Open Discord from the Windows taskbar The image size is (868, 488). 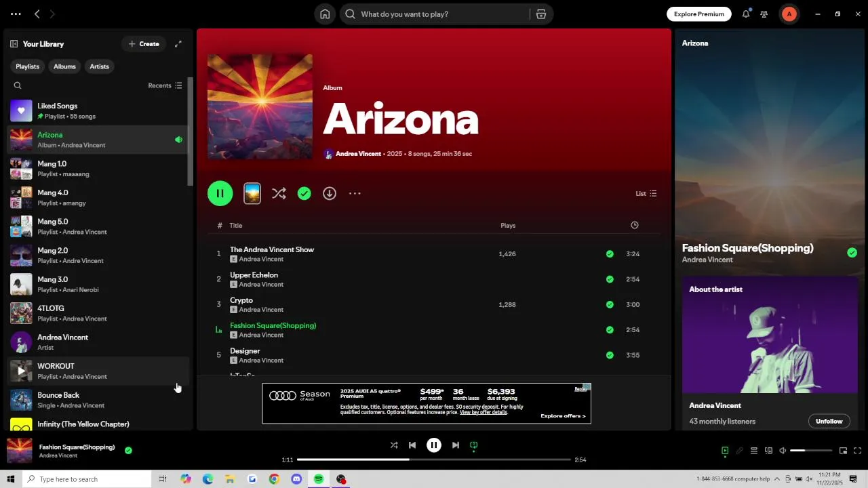296,479
